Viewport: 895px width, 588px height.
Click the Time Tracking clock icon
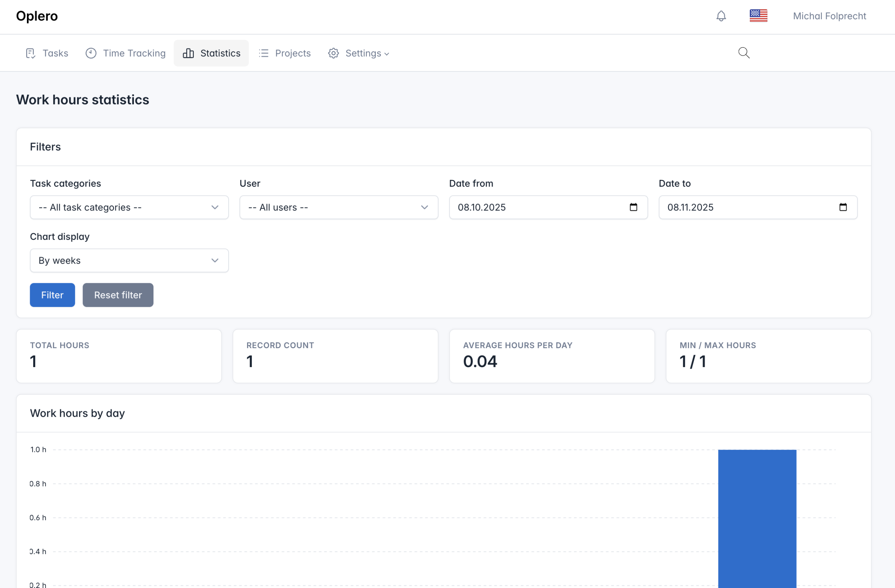91,53
